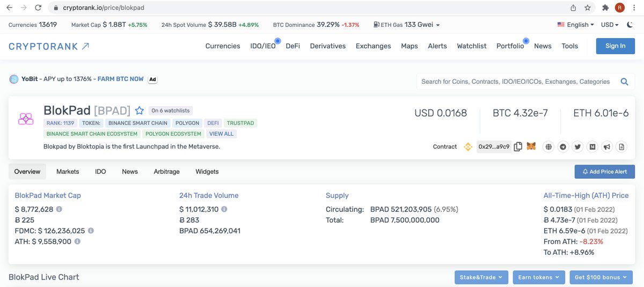The width and height of the screenshot is (644, 287).
Task: Click the POLYGON tag
Action: coord(187,123)
